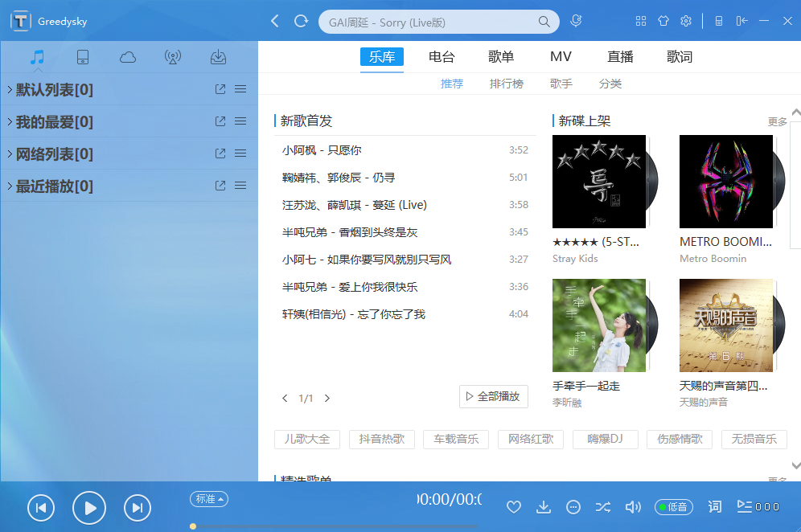The image size is (801, 532).
Task: Click share icon on 最近播放 row
Action: [x=220, y=186]
